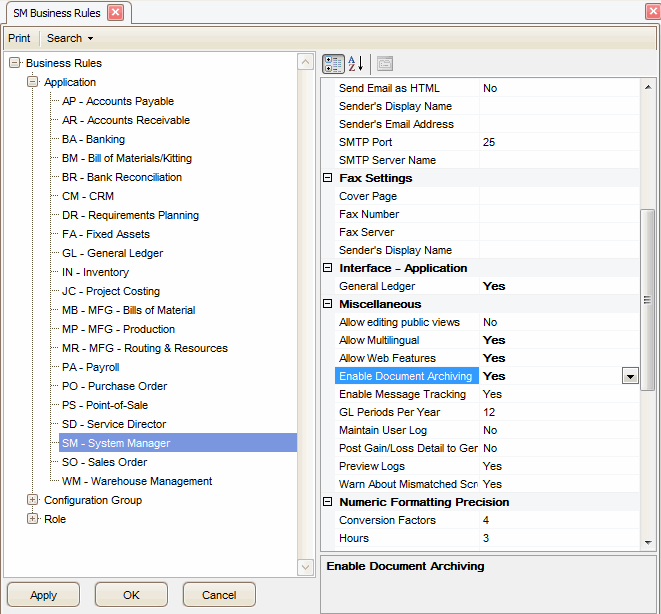
Task: Collapse the Application tree node
Action: (33, 82)
